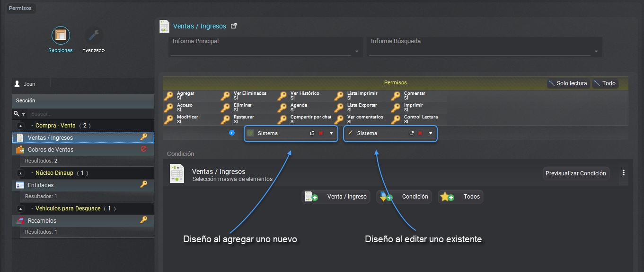Viewport: 644px width, 272px height.
Task: Open the three-dot condition options menu
Action: point(624,173)
